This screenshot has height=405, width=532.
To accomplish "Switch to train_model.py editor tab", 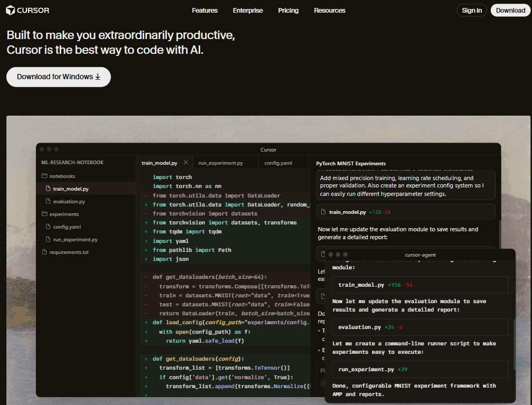I will tap(160, 163).
